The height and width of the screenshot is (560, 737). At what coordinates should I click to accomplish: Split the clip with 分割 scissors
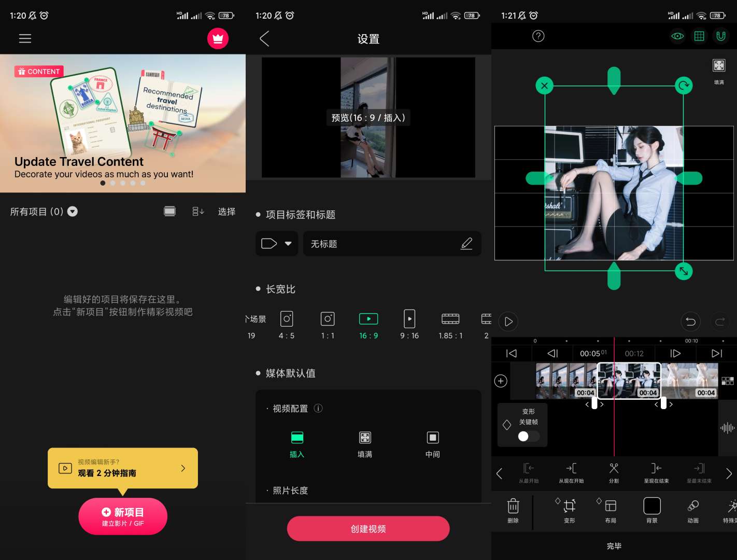614,473
